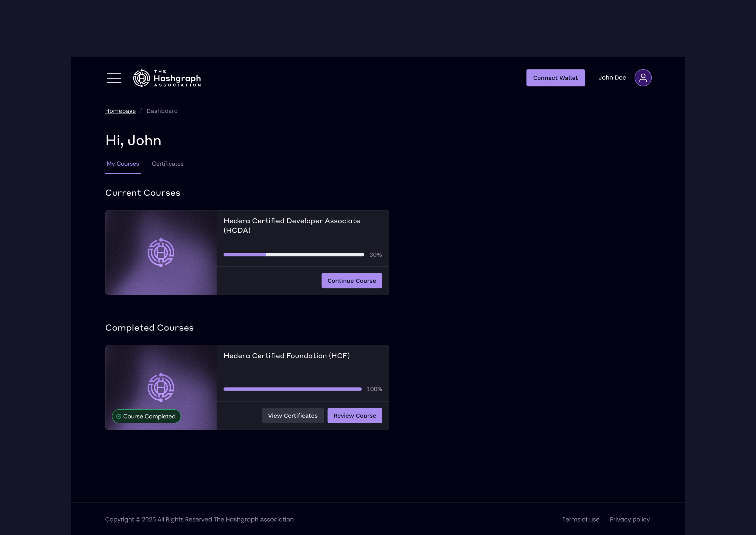Go to the Homepage breadcrumb link
The height and width of the screenshot is (535, 756).
120,111
